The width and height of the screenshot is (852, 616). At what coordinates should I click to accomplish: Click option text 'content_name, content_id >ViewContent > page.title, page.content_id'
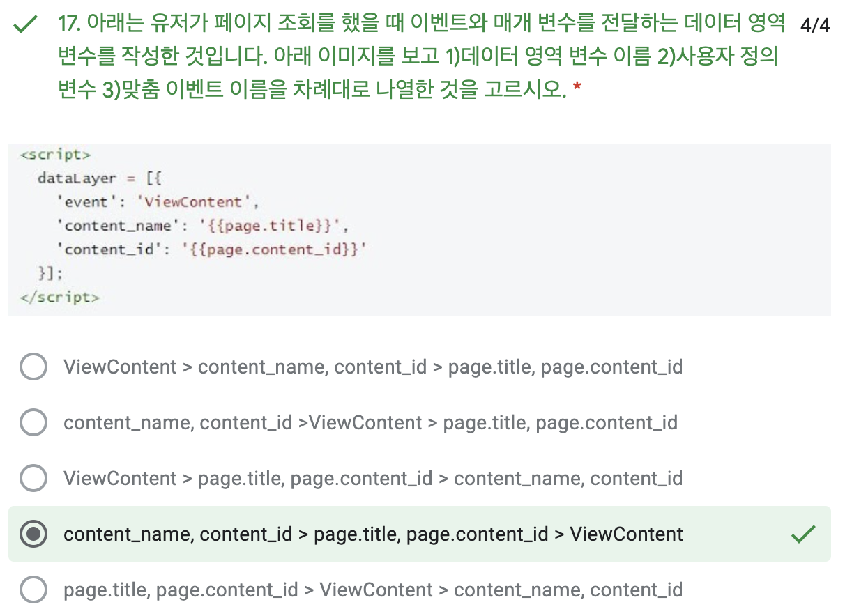pyautogui.click(x=370, y=423)
